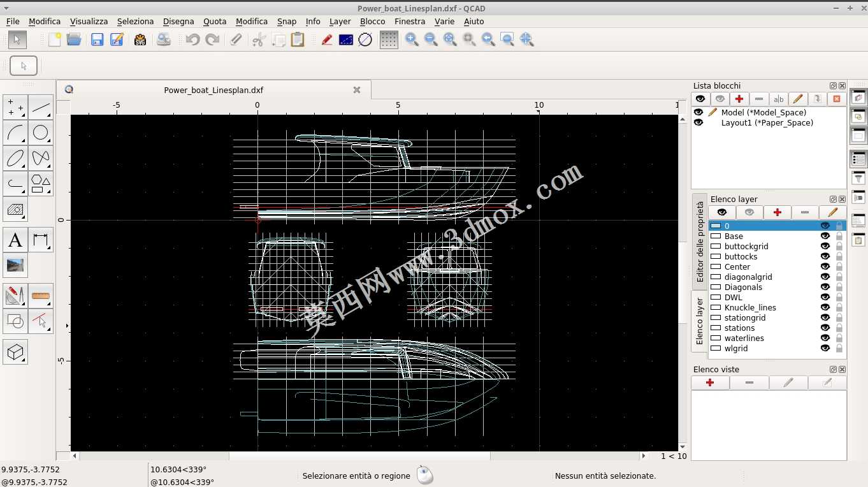This screenshot has width=868, height=487.
Task: Select the Dimension tool
Action: pyautogui.click(x=41, y=240)
